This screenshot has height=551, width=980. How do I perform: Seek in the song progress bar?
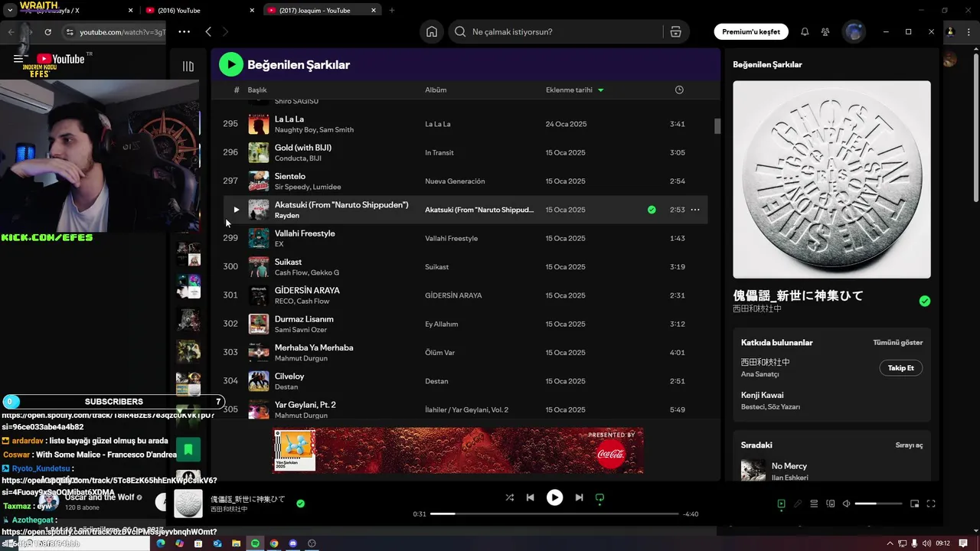[x=554, y=514]
